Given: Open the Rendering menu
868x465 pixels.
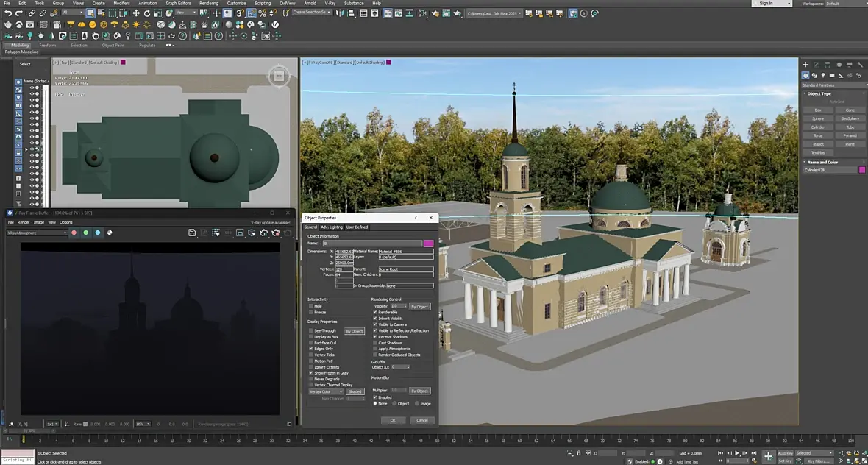Looking at the screenshot, I should pyautogui.click(x=209, y=3).
